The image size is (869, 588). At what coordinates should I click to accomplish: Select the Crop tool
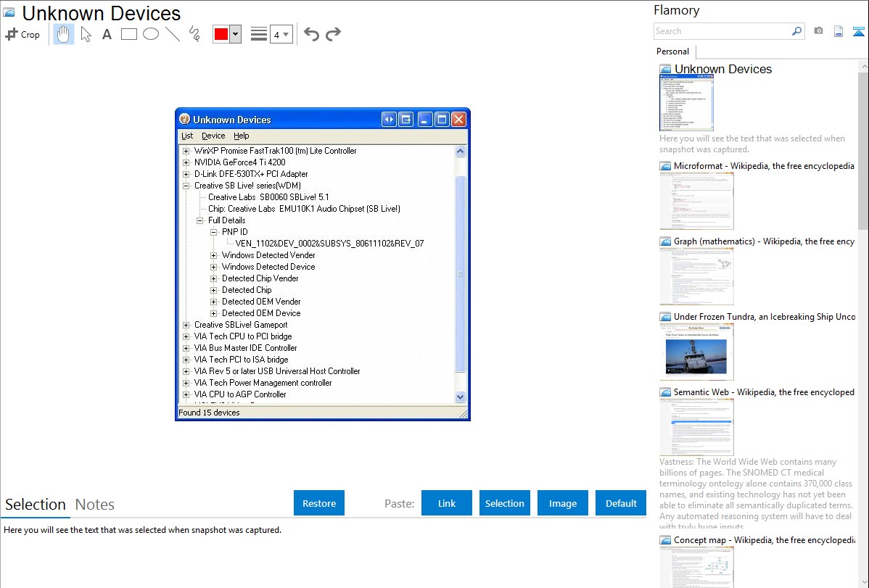22,34
